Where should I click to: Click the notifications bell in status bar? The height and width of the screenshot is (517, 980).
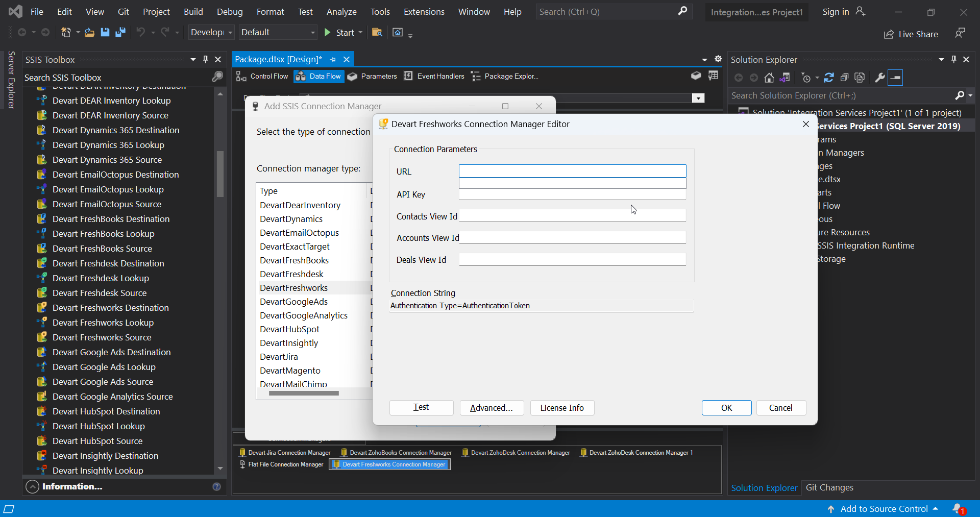point(958,509)
